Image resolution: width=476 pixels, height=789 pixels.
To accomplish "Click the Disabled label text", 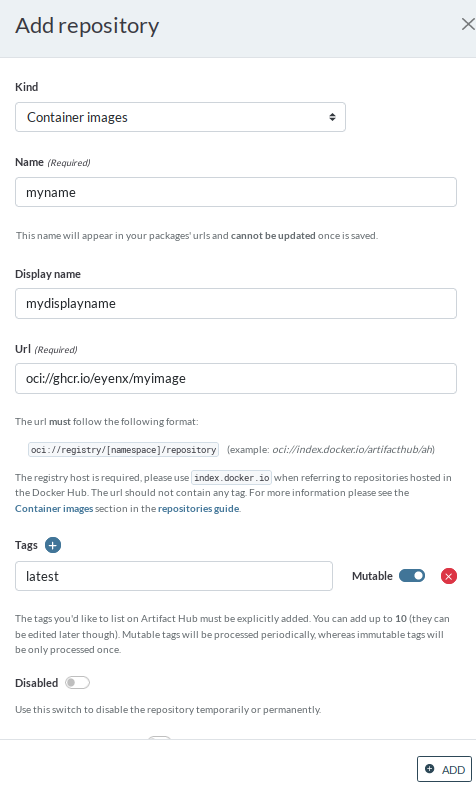I will pos(36,683).
